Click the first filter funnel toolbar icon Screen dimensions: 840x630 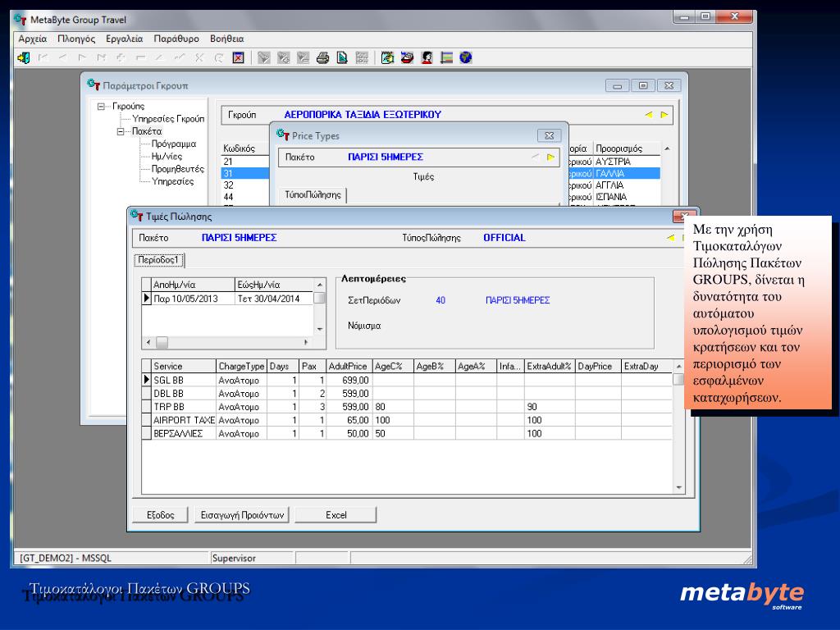pos(263,57)
